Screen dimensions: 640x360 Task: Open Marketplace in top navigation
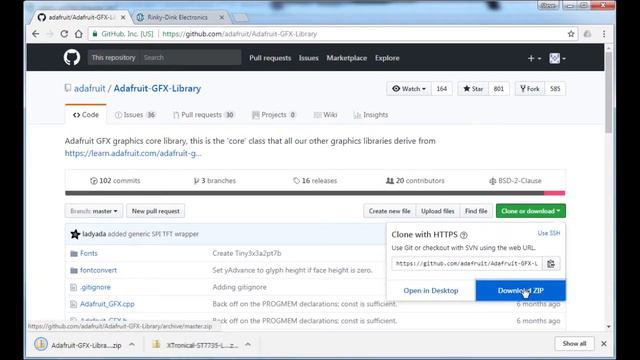point(347,58)
